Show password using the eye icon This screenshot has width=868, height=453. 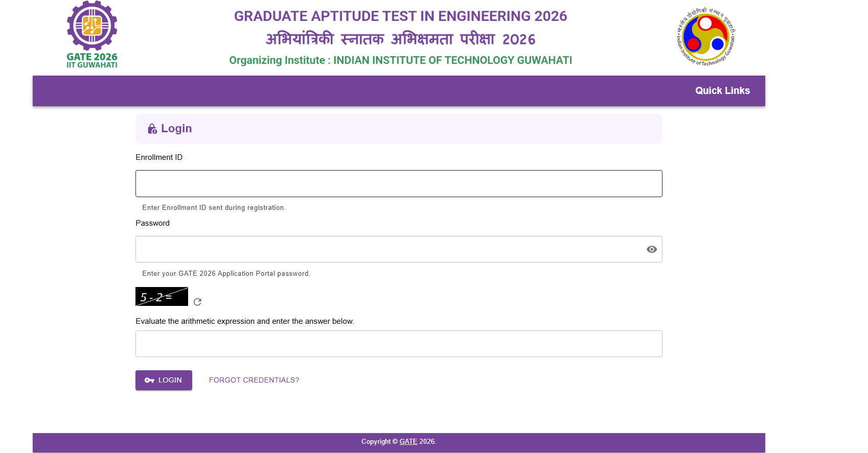[651, 249]
